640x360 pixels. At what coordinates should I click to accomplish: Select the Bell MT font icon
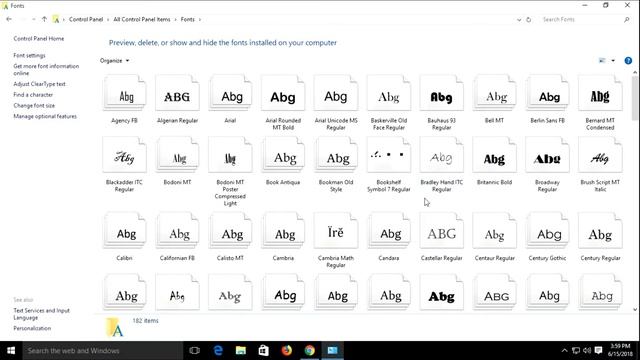coord(495,93)
